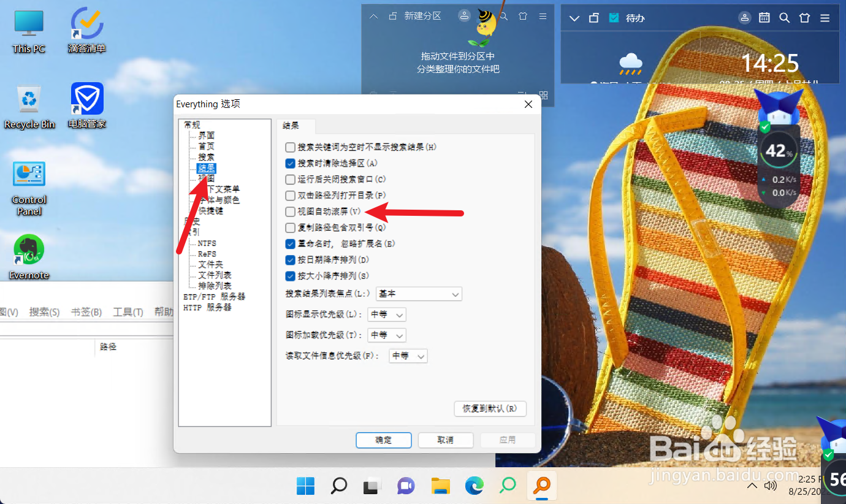
Task: Select 文件夹 in the options tree
Action: click(x=210, y=264)
